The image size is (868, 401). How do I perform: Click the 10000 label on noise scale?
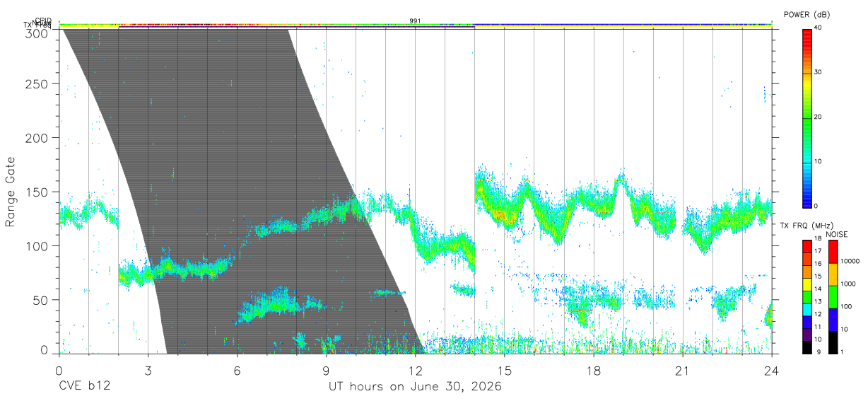point(850,262)
